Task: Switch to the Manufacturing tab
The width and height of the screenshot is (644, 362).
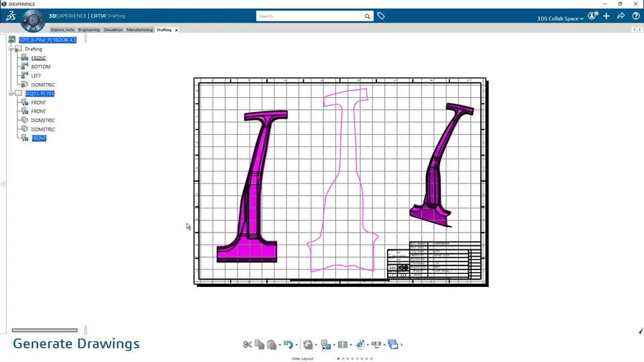Action: point(140,30)
